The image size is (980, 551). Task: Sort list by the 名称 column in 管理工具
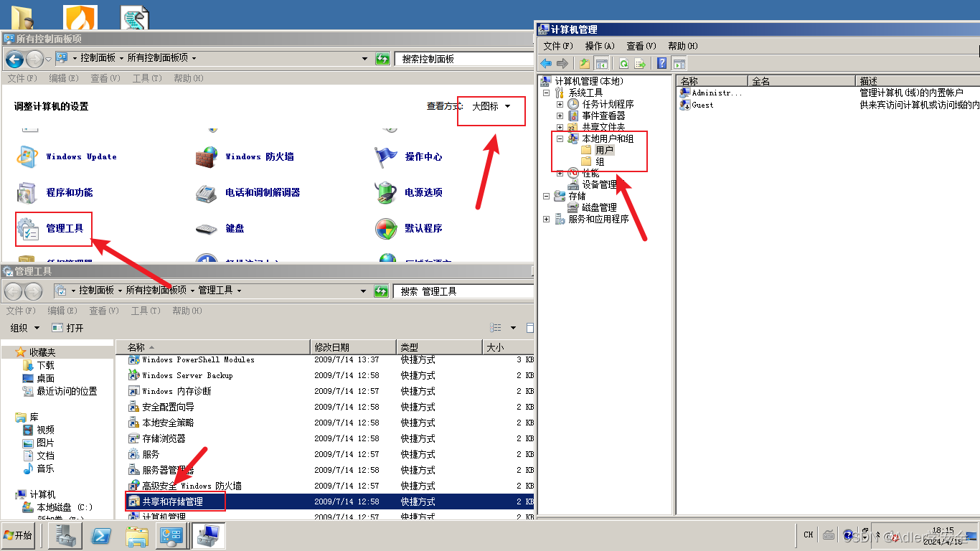click(213, 347)
